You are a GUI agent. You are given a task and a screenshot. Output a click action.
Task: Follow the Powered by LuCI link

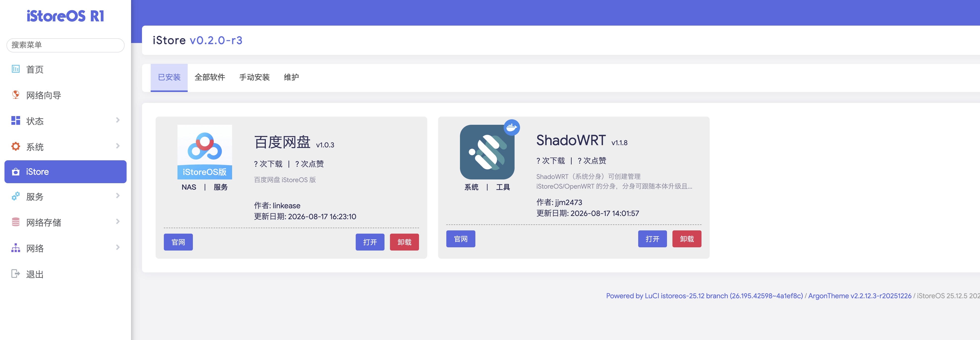point(704,296)
